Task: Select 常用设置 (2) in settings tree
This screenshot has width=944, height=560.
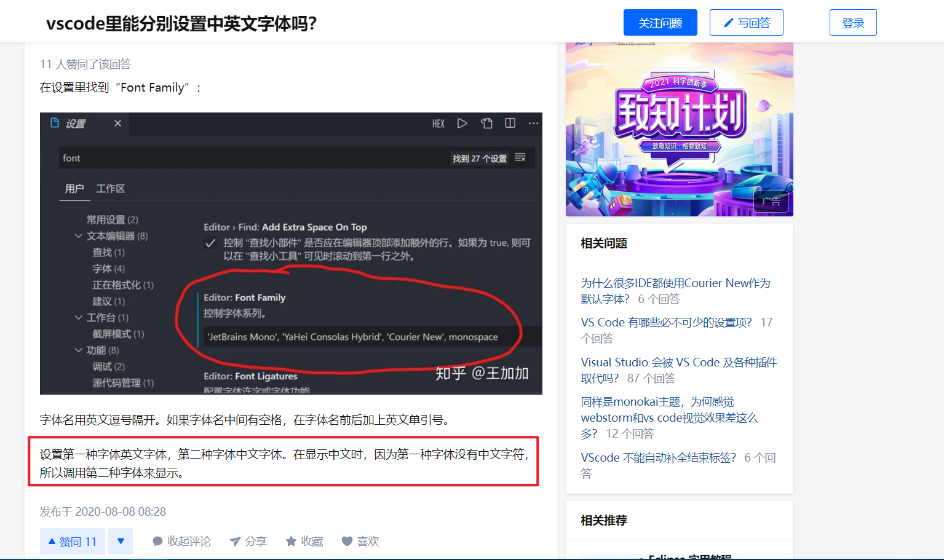Action: [113, 219]
